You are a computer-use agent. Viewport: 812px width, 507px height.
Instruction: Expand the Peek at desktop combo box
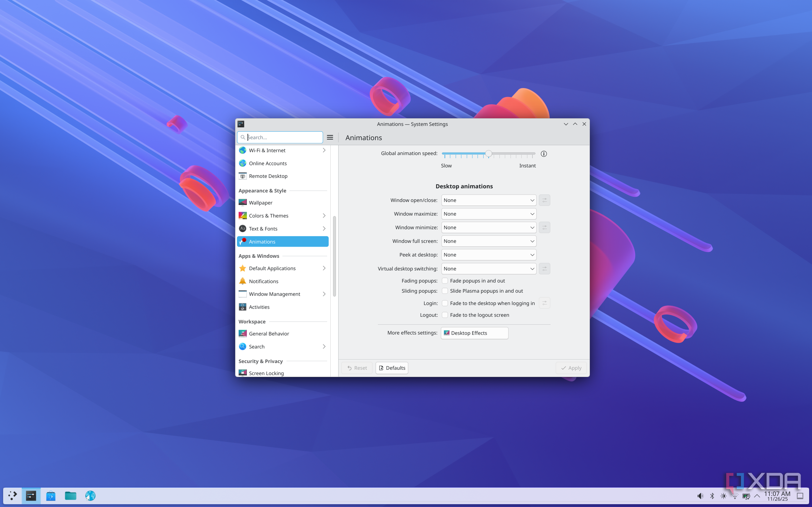489,255
